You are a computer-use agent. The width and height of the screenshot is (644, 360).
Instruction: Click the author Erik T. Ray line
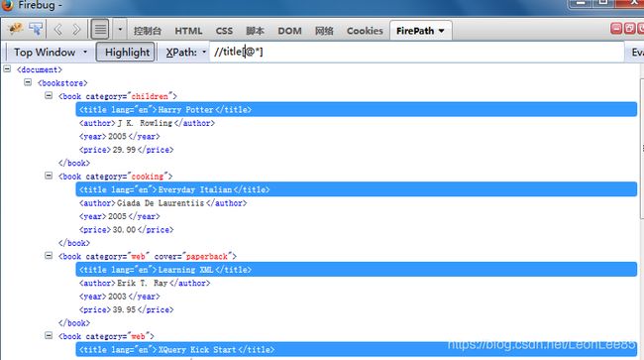145,284
